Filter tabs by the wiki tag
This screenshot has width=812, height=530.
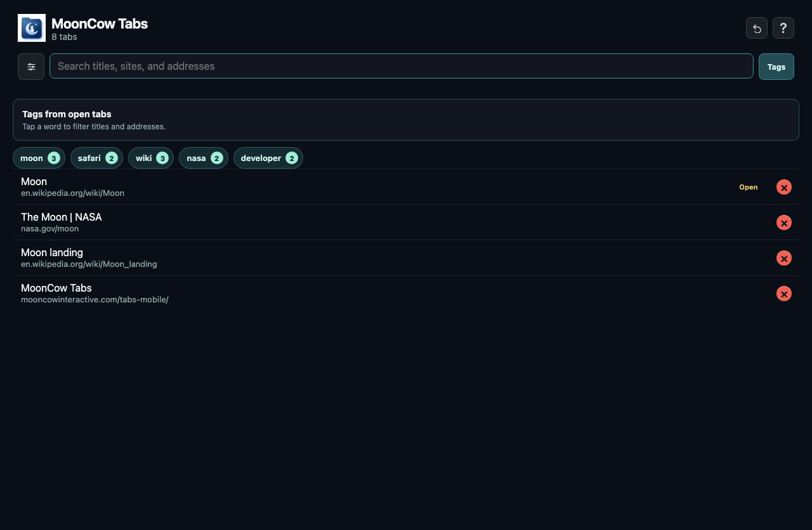coord(151,158)
